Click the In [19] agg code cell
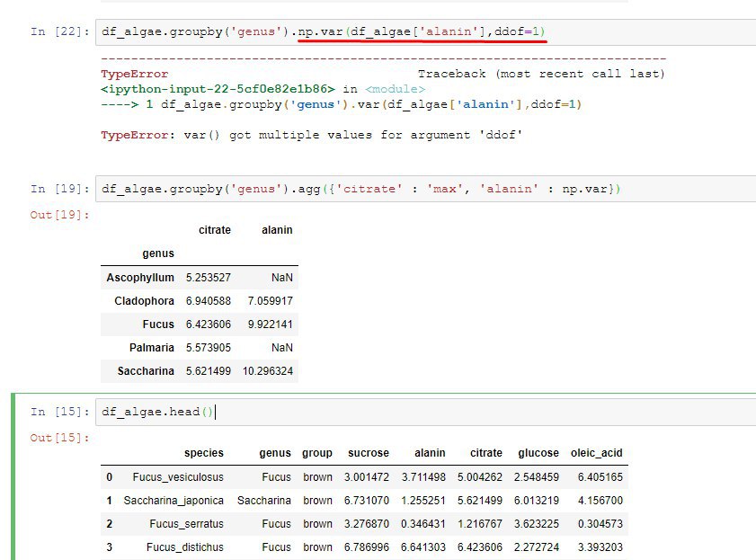The width and height of the screenshot is (756, 560). tap(426, 189)
